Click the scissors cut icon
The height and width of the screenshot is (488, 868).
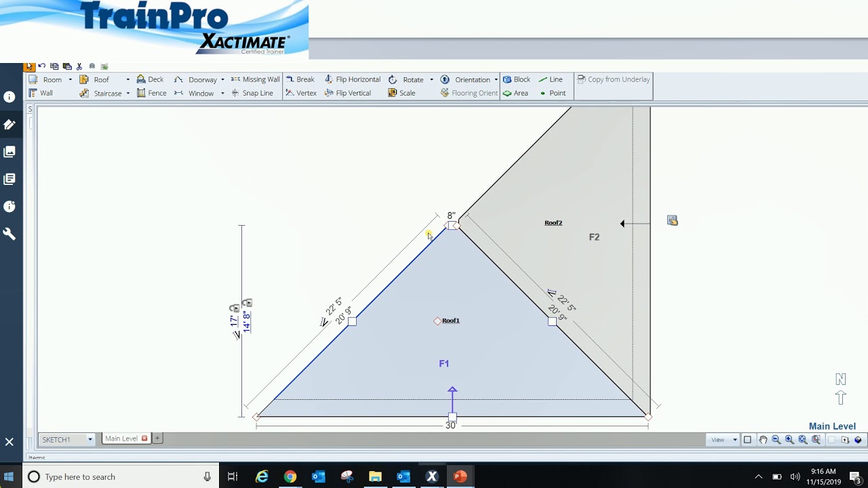coord(79,66)
